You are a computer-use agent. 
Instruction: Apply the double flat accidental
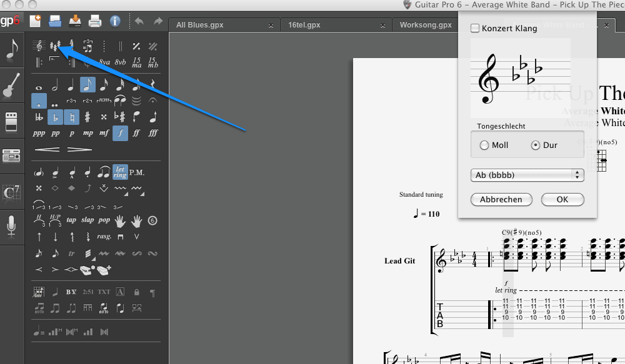(39, 117)
